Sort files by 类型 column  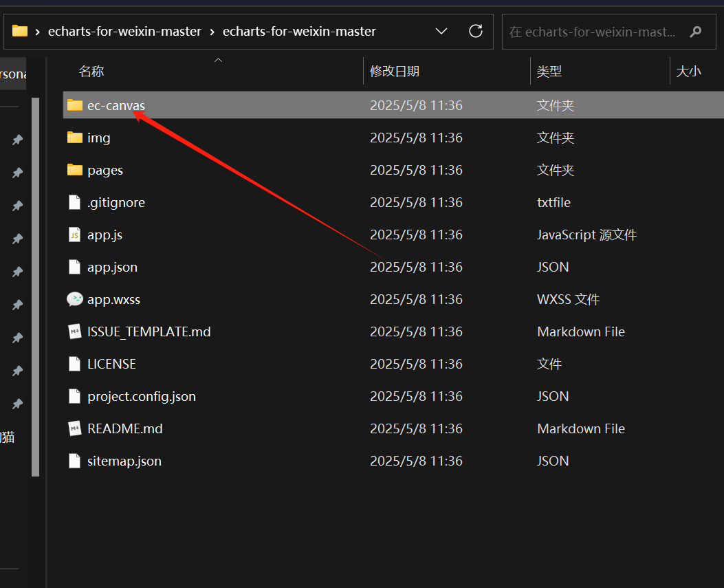coord(549,71)
